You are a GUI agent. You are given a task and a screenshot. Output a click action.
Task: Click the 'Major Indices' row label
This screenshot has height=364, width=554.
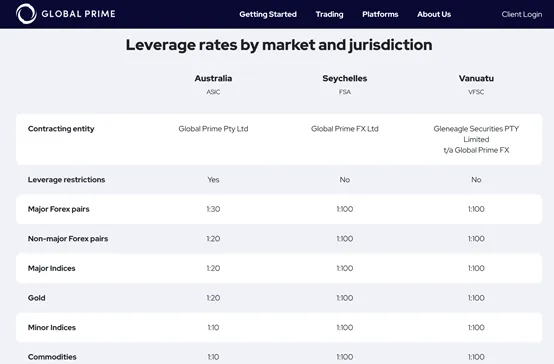click(52, 269)
